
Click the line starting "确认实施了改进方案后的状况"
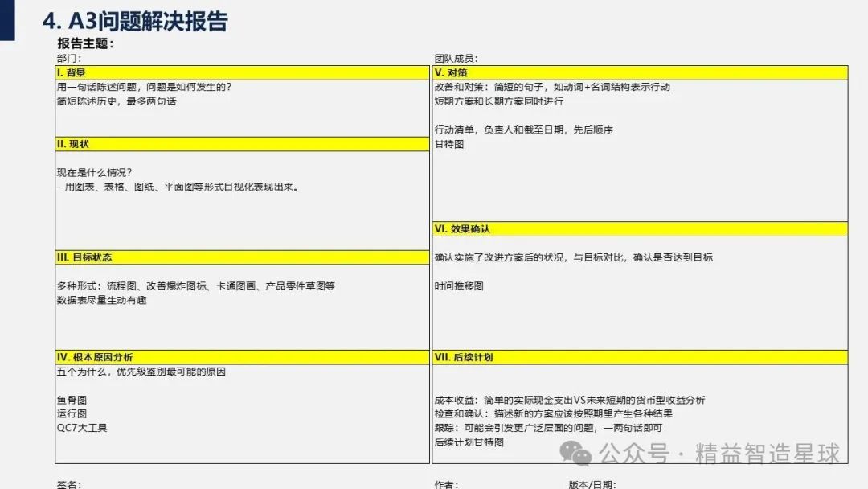[574, 257]
